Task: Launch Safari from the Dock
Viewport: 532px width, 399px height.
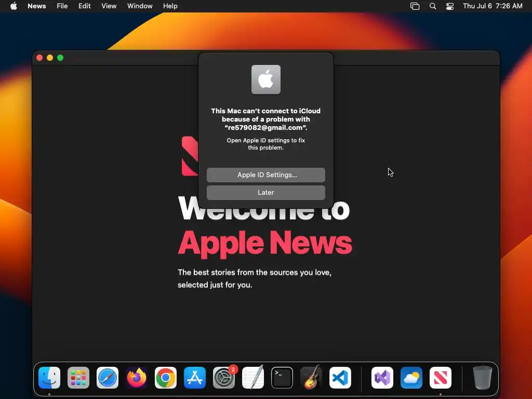Action: [x=108, y=378]
